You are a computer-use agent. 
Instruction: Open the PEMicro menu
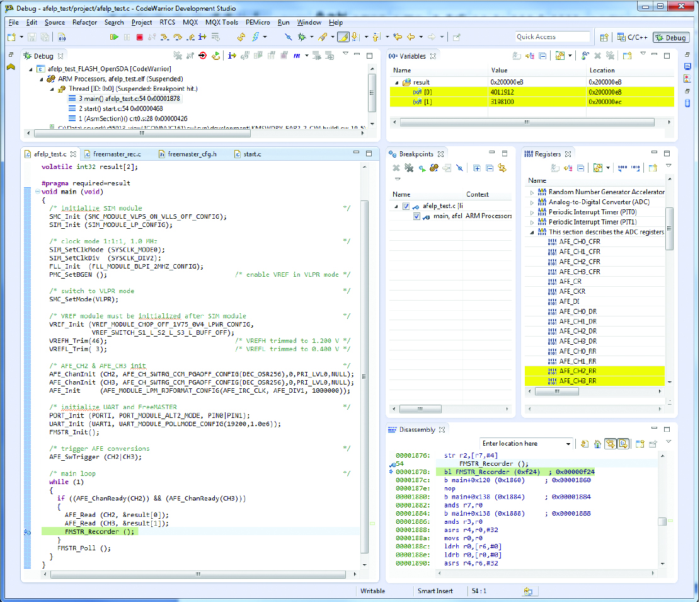[258, 22]
